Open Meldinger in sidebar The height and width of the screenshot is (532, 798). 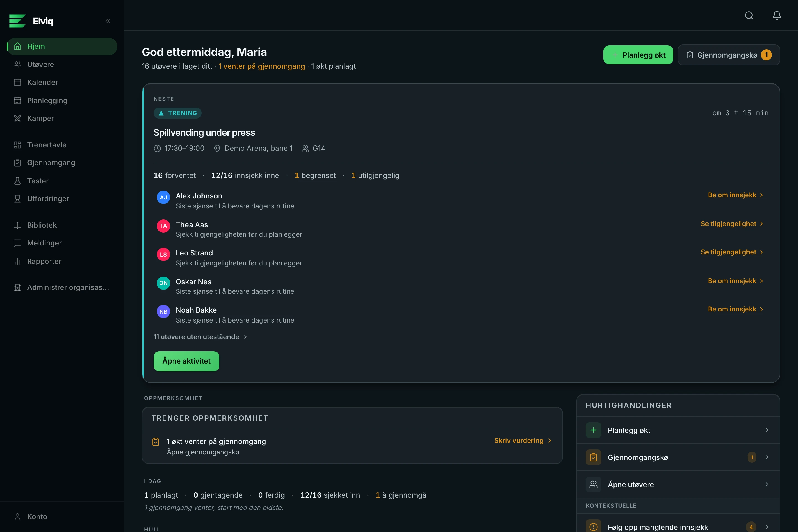pyautogui.click(x=62, y=243)
